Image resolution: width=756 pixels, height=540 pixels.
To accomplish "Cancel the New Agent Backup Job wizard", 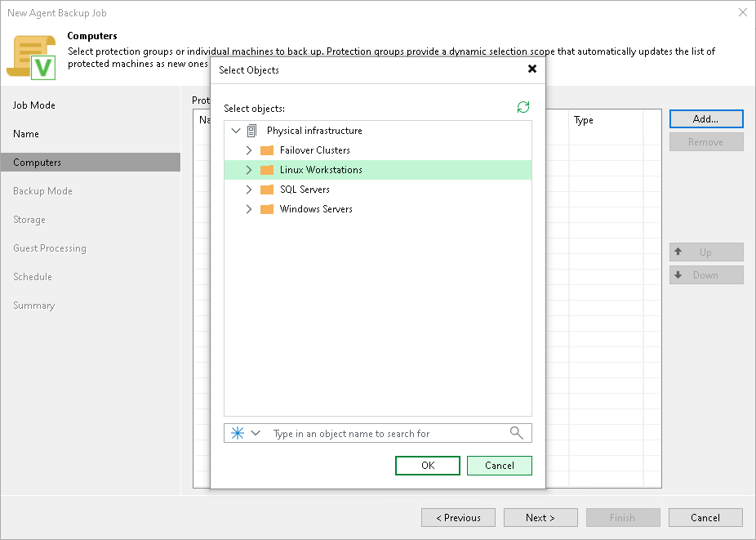I will 705,518.
